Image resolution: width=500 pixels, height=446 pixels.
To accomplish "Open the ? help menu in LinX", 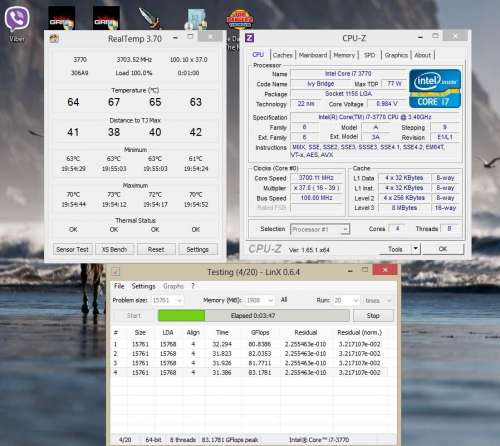I will coord(193,286).
